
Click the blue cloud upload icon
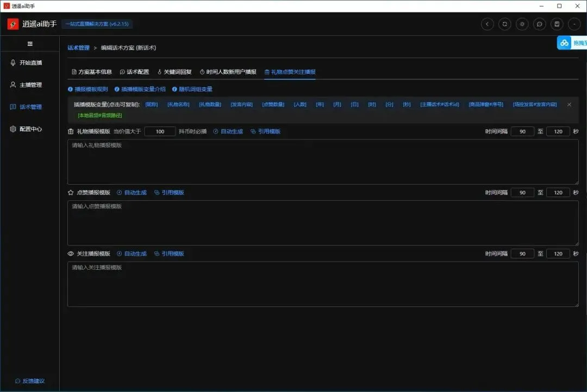[x=564, y=43]
